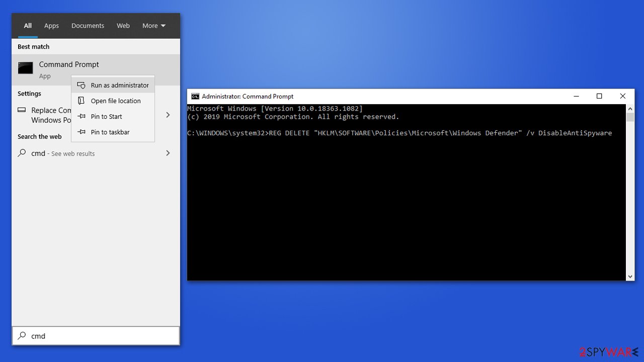Click the Command Prompt vertical scrollbar thumb

coord(630,117)
